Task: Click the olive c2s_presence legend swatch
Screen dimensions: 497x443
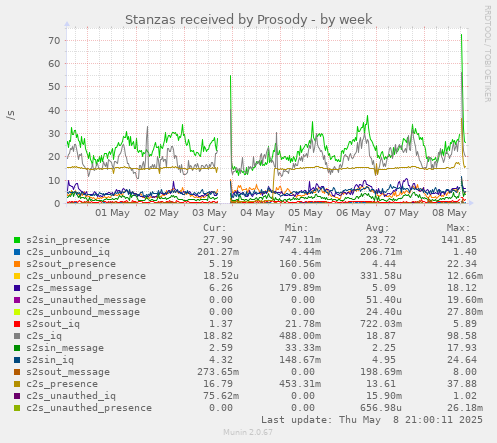Action: tap(17, 384)
